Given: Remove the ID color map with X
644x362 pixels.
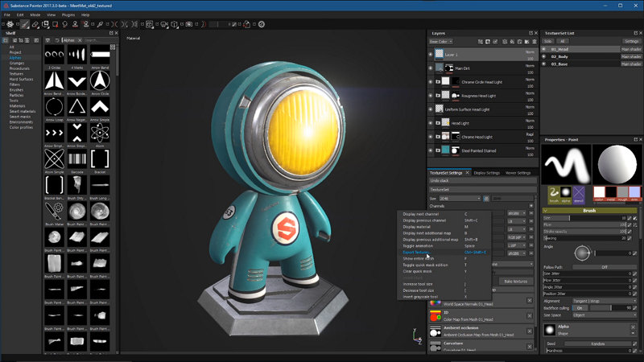Looking at the screenshot, I should [530, 315].
